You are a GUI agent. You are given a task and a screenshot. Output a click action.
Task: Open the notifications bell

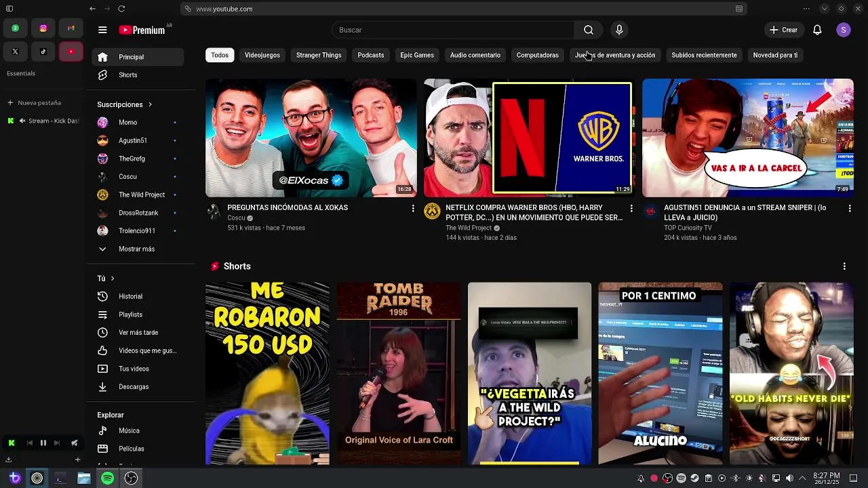tap(817, 30)
